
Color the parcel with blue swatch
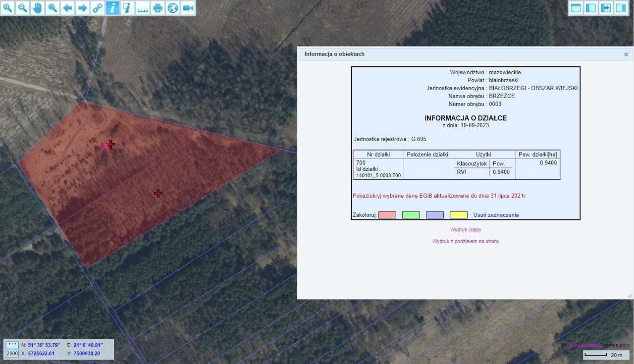tap(435, 215)
